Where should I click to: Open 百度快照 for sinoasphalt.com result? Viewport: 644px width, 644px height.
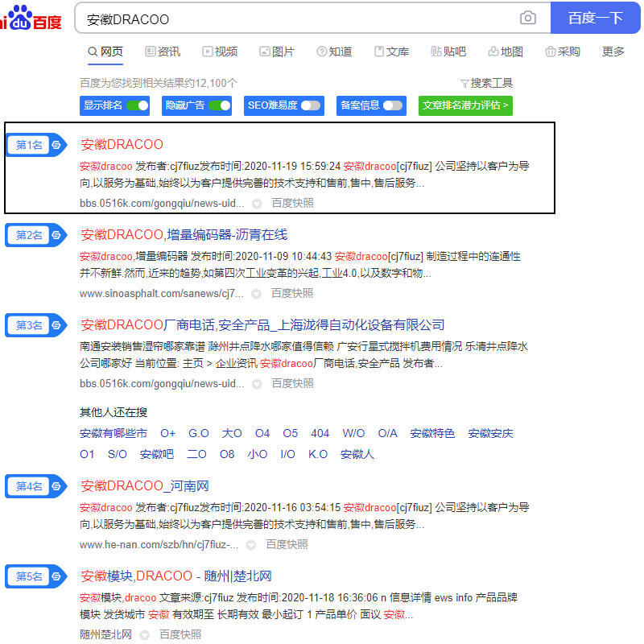click(x=292, y=294)
